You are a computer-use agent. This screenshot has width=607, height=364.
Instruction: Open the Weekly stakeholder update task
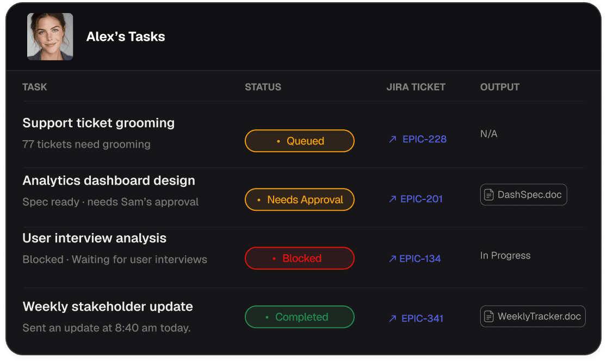[x=108, y=307]
